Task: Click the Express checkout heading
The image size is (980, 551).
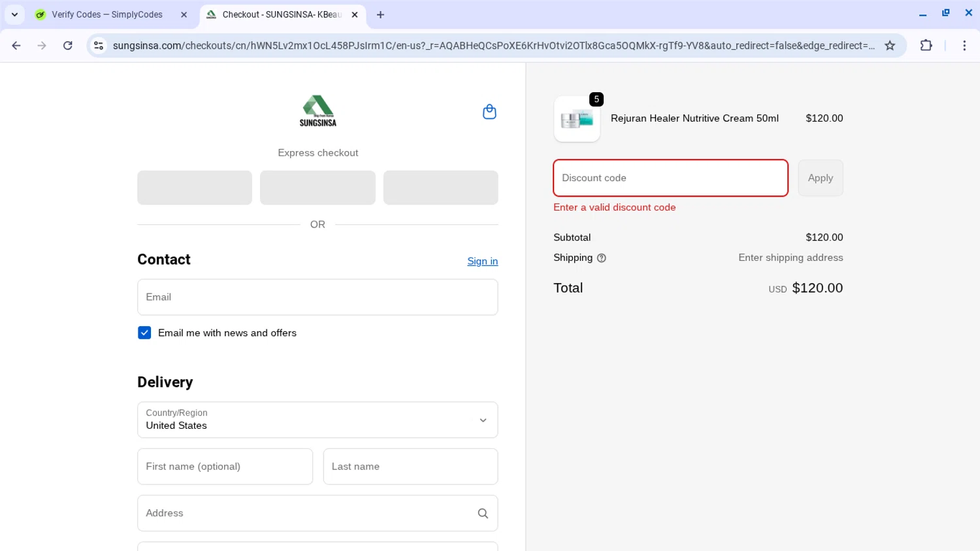Action: pos(318,153)
